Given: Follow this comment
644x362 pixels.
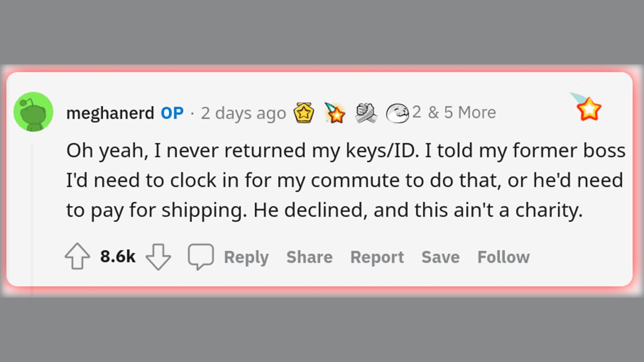Looking at the screenshot, I should (503, 257).
